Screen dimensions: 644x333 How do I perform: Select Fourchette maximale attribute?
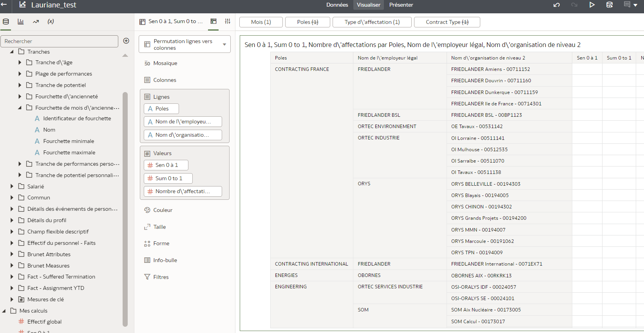(x=69, y=152)
